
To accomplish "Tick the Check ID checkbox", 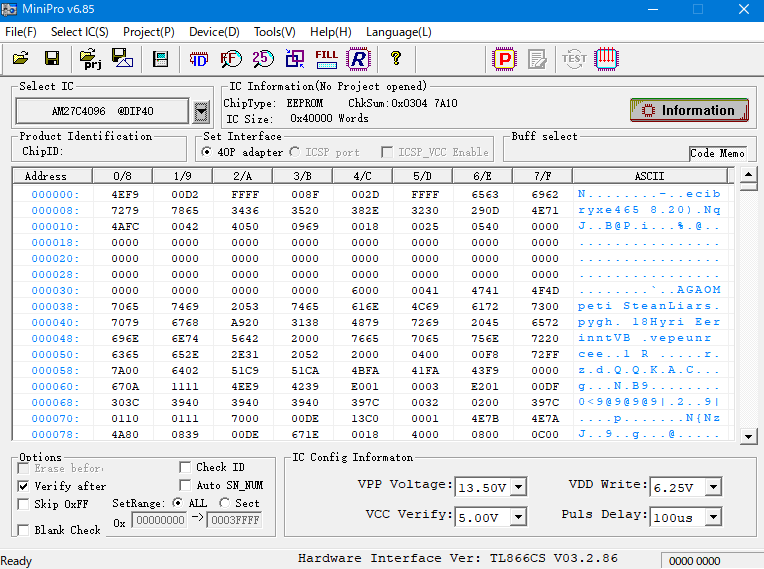I will pyautogui.click(x=185, y=467).
